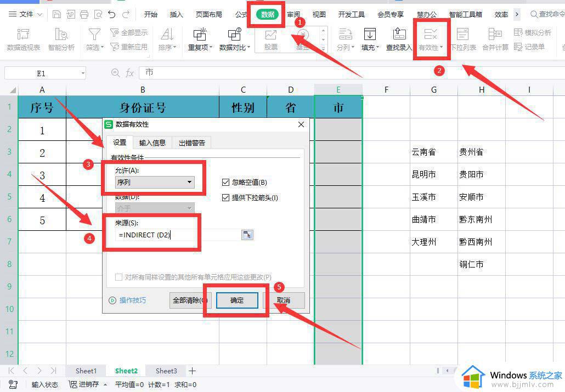The height and width of the screenshot is (392, 565).
Task: Click the Redo arrow icon
Action: (126, 14)
